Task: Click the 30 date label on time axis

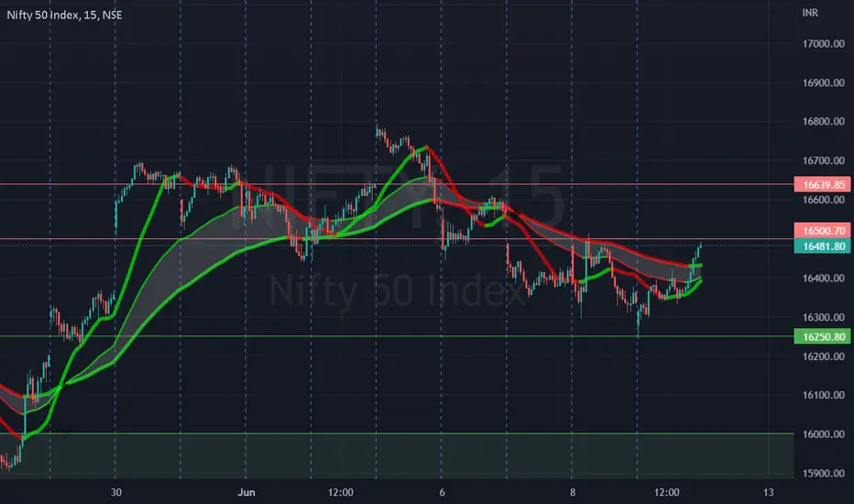Action: tap(116, 493)
